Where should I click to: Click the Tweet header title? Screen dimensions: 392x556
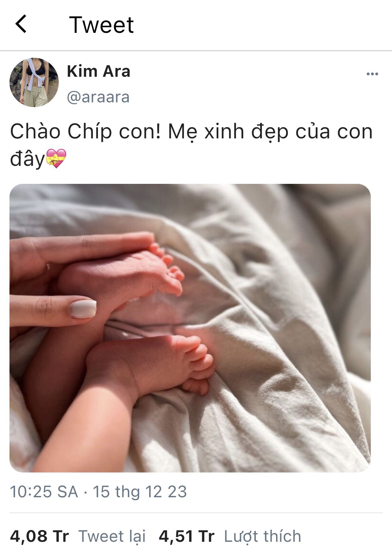coord(101,25)
